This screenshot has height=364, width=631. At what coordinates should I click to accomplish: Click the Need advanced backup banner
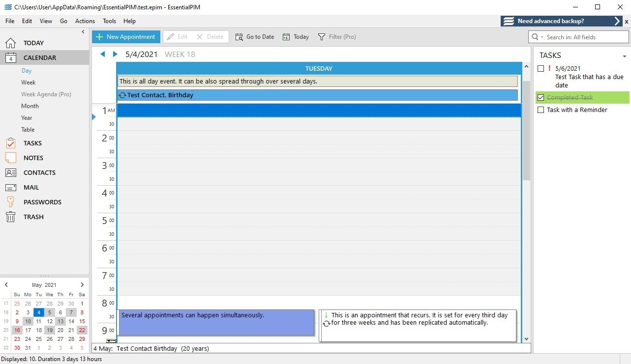[x=562, y=21]
